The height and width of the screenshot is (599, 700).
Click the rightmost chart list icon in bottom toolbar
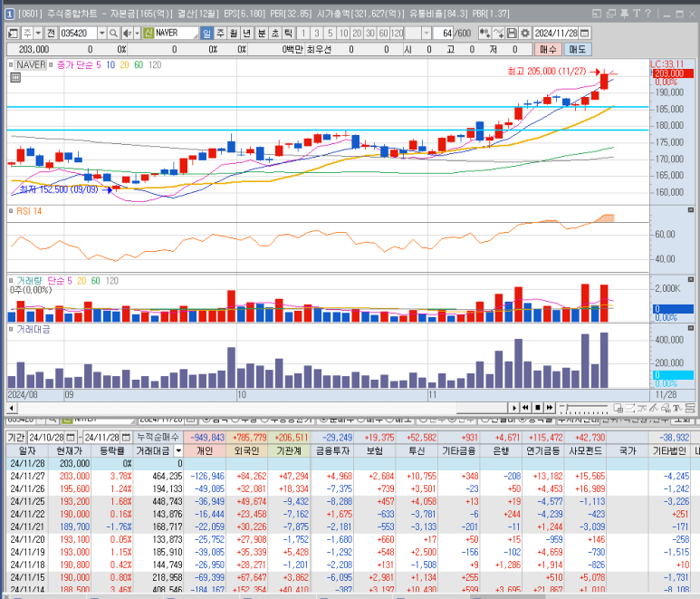click(x=690, y=408)
